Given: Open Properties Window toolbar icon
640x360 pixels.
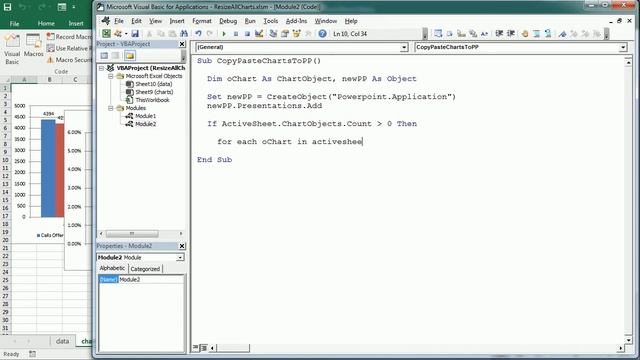Looking at the screenshot, I should (x=285, y=34).
